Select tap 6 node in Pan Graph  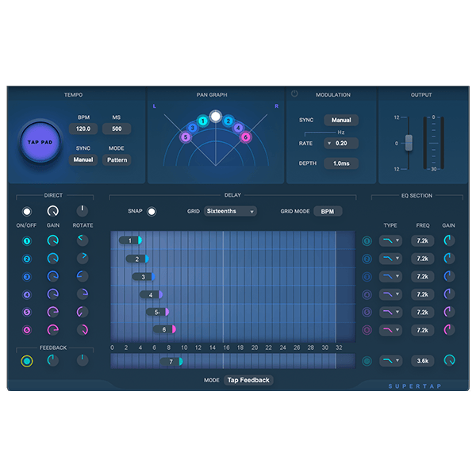point(246,137)
